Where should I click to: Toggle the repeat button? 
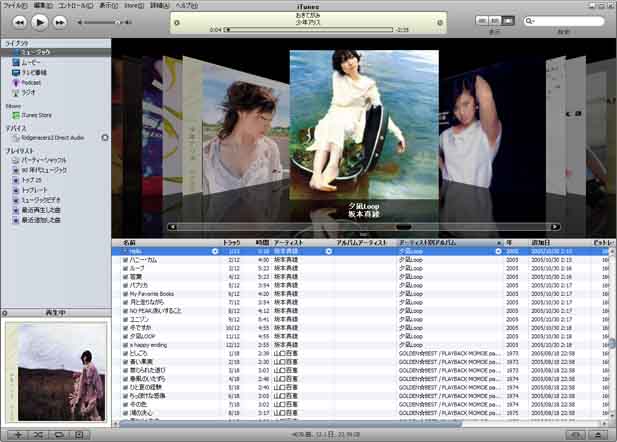[x=59, y=435]
